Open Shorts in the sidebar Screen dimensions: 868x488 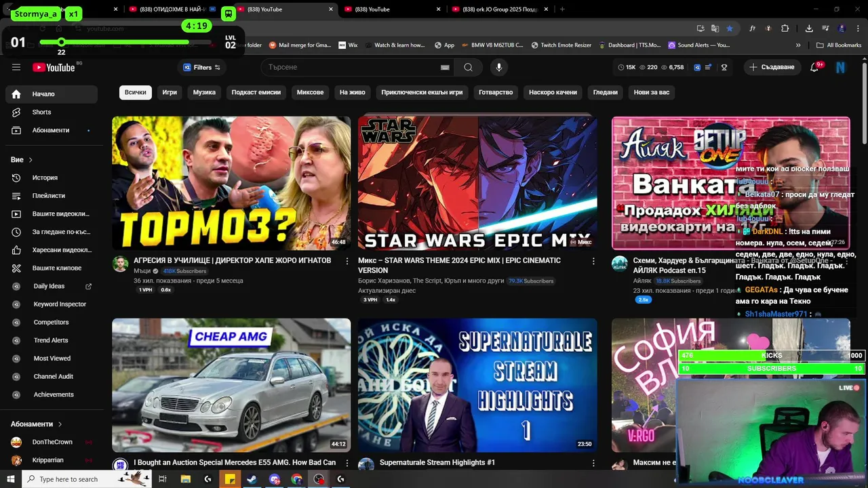click(x=52, y=112)
